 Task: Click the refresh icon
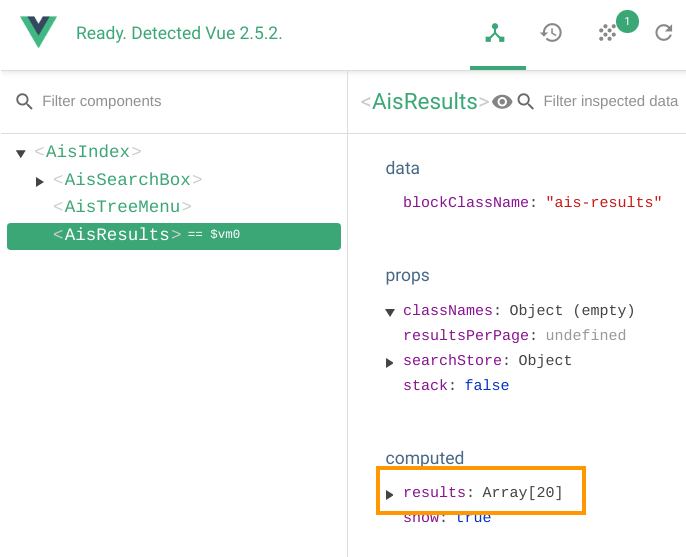tap(663, 33)
